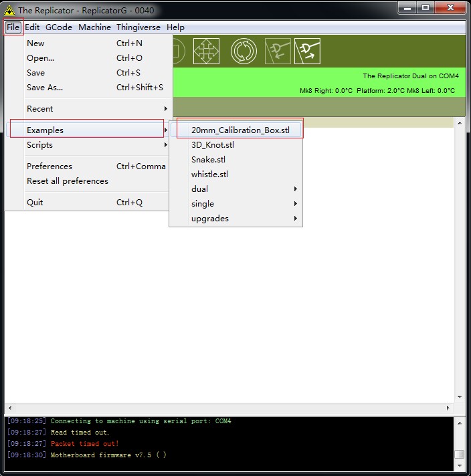
Task: Open Snake.stl example
Action: pyautogui.click(x=236, y=159)
